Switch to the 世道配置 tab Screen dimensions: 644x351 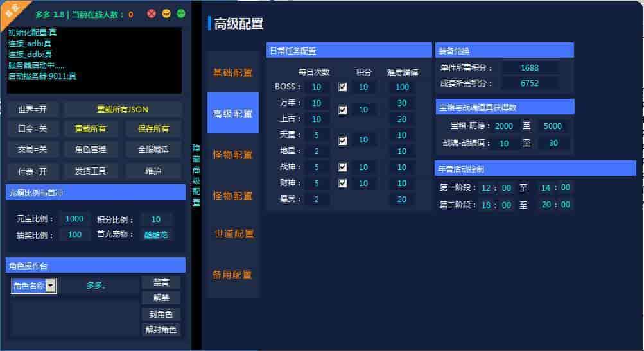click(x=233, y=234)
